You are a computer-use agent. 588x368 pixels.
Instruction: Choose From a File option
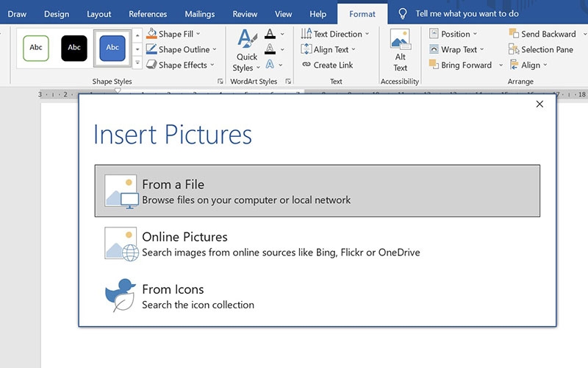pos(318,191)
